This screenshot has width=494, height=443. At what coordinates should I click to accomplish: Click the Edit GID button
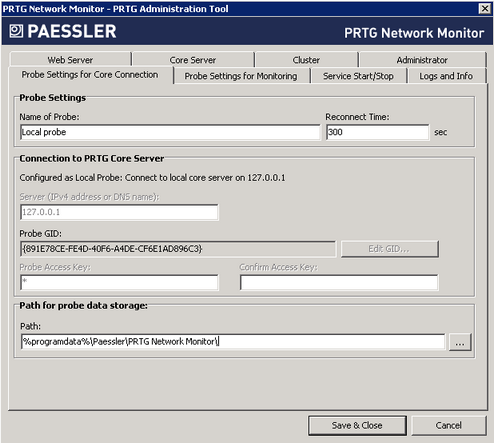click(389, 249)
